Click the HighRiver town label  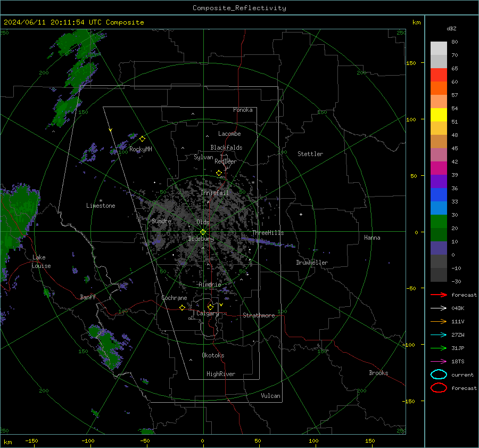click(x=221, y=374)
